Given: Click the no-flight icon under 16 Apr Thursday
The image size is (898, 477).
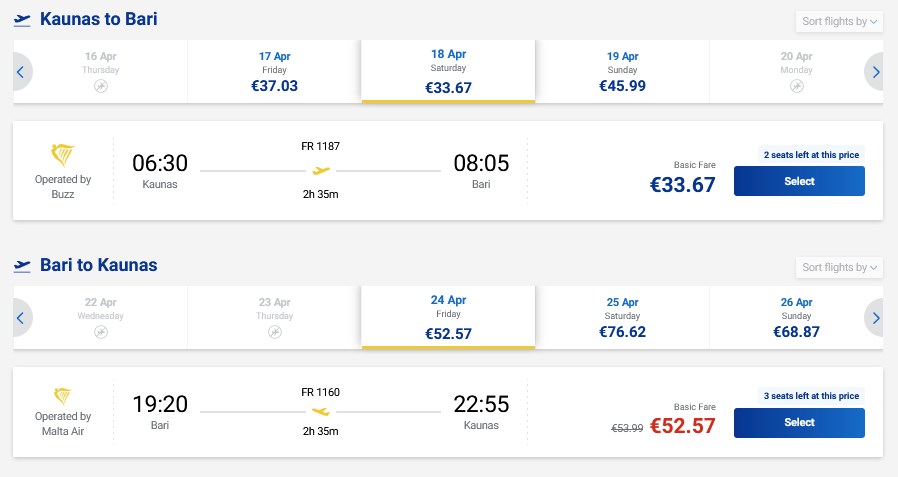Looking at the screenshot, I should (101, 86).
